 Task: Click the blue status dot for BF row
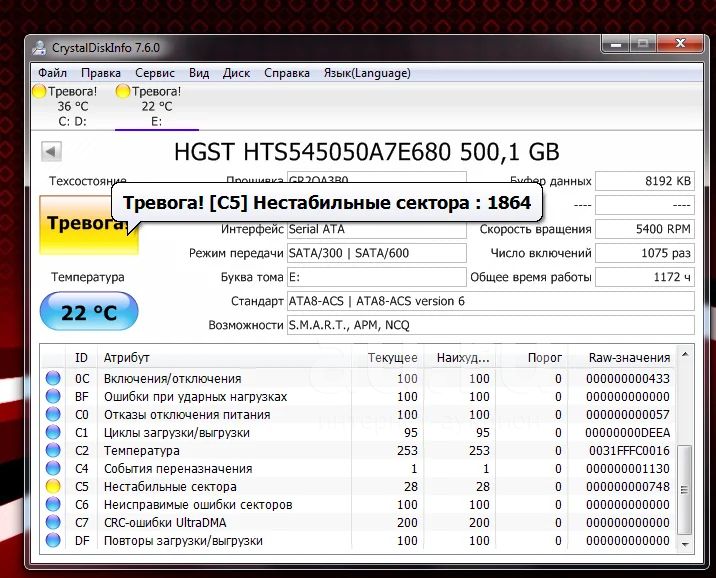53,396
